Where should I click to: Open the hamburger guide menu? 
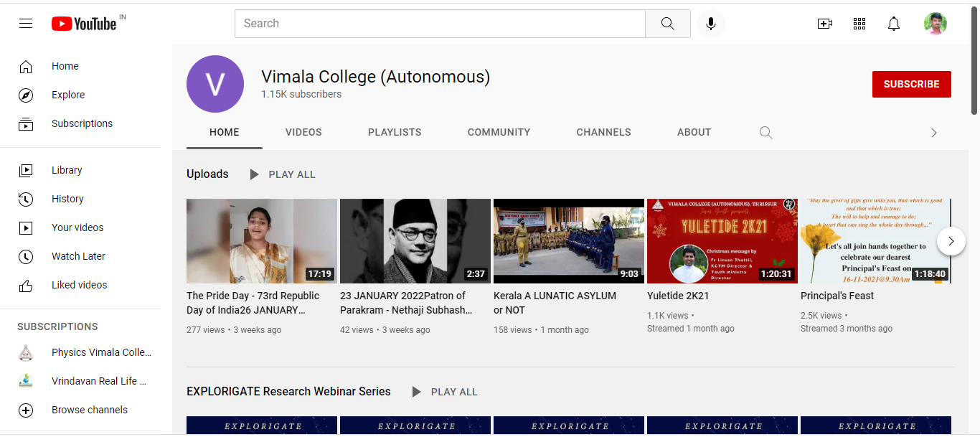pyautogui.click(x=26, y=24)
